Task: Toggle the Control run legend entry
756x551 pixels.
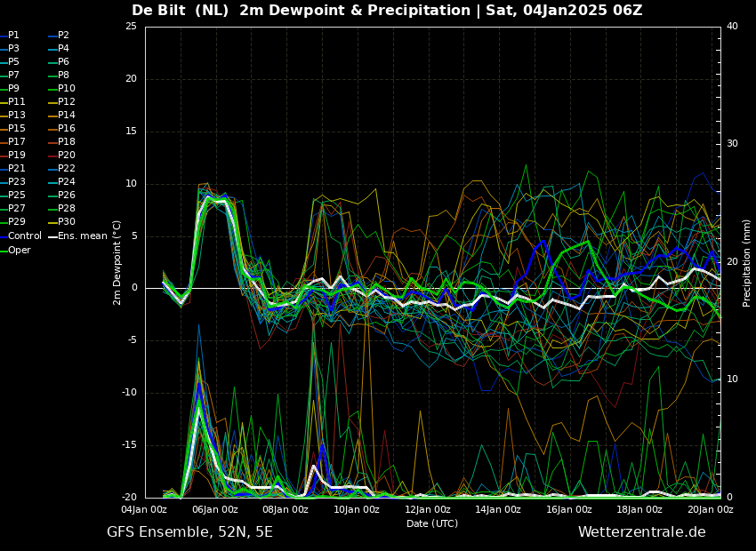Action: pos(24,236)
